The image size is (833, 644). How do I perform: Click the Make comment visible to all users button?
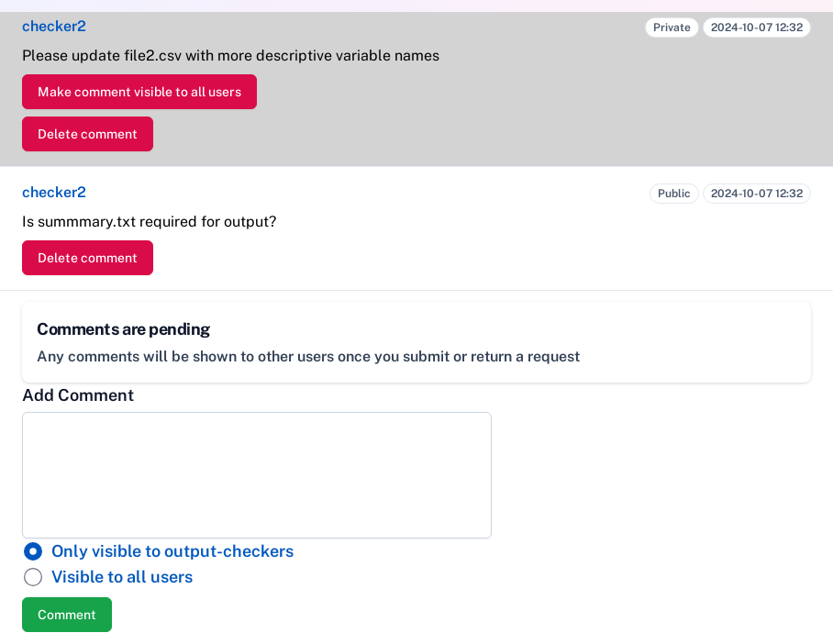pos(139,92)
